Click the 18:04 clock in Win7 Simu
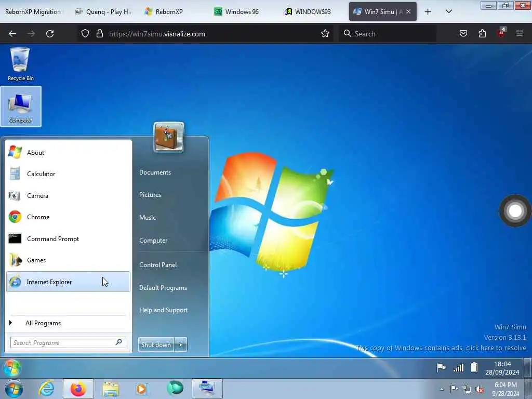 click(x=502, y=368)
